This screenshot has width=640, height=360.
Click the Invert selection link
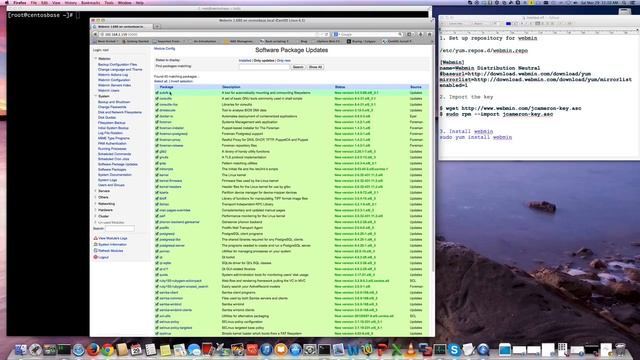point(181,81)
